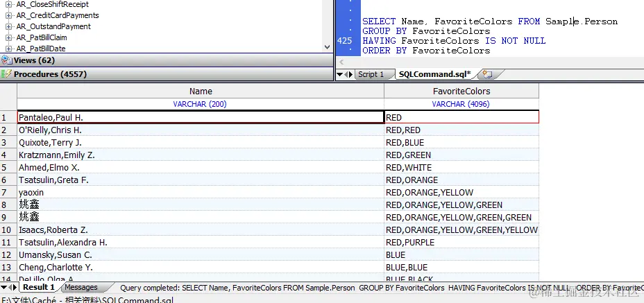Click the Name column header
The image size is (644, 303).
(201, 91)
